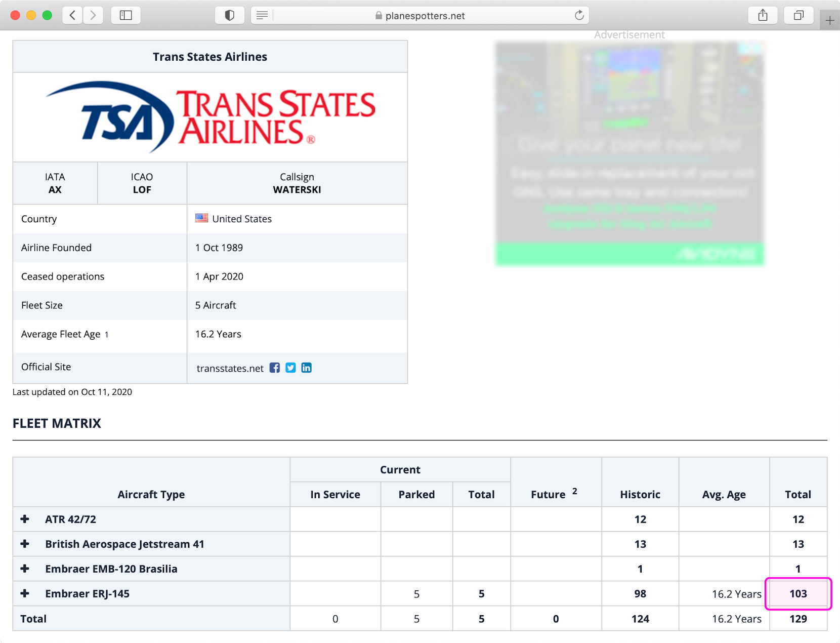This screenshot has width=840, height=643.
Task: Click the Trans States Airlines logo
Action: pos(211,117)
